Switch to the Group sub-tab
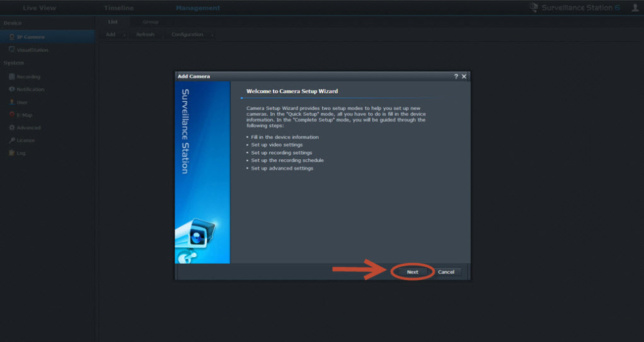This screenshot has width=644, height=342. click(150, 22)
